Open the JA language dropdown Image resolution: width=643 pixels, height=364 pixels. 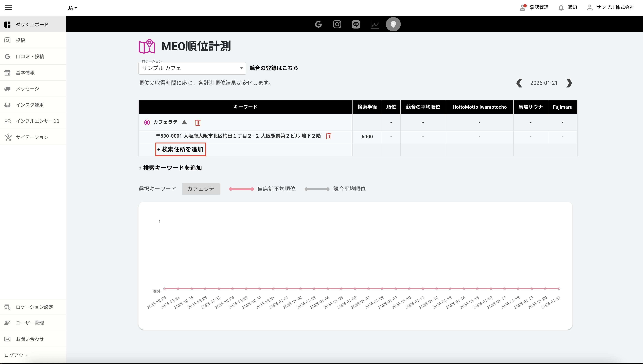(x=72, y=8)
